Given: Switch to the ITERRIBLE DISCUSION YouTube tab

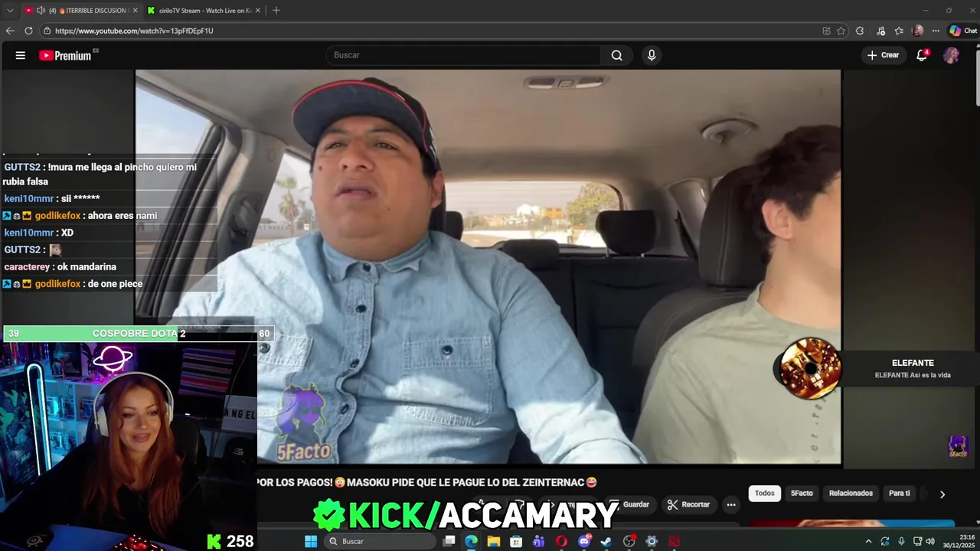Looking at the screenshot, I should click(x=80, y=11).
